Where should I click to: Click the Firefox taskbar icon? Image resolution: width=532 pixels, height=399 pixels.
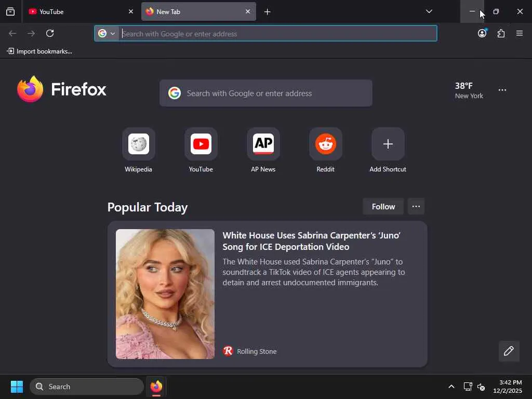156,387
